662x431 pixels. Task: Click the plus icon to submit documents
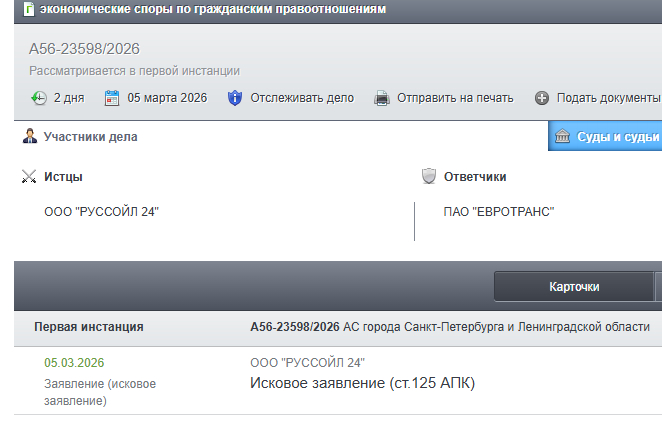pos(542,98)
